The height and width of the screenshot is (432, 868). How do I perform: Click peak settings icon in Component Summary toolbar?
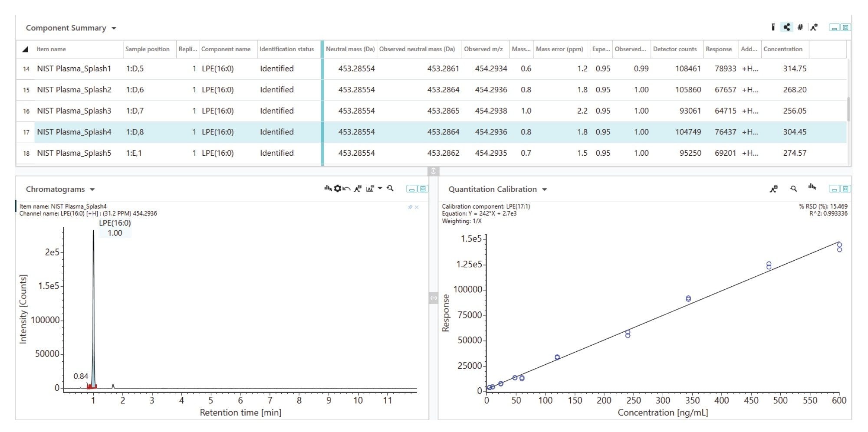(814, 27)
